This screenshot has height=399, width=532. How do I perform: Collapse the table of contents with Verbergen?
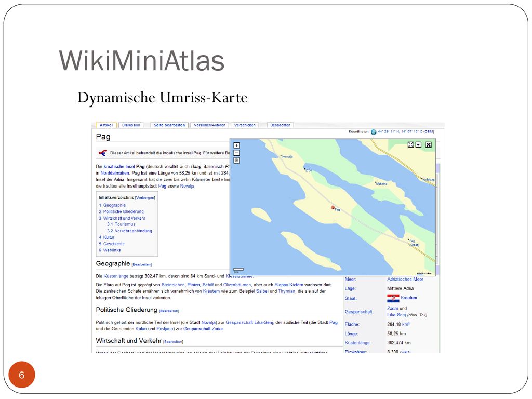click(x=145, y=198)
